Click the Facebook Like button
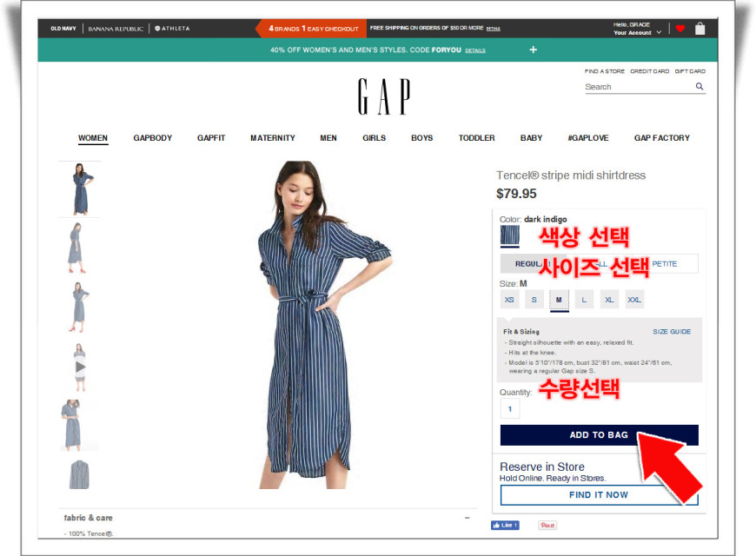The image size is (756, 556). tap(505, 525)
